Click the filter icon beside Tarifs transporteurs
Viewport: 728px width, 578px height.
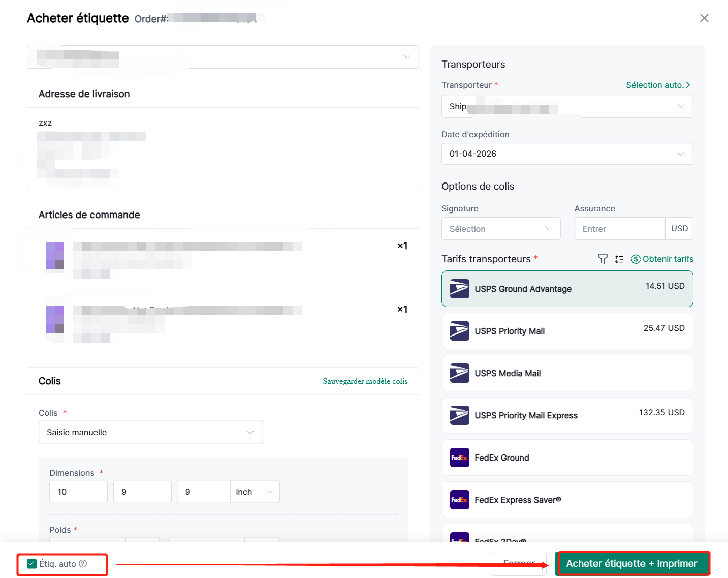pos(603,259)
